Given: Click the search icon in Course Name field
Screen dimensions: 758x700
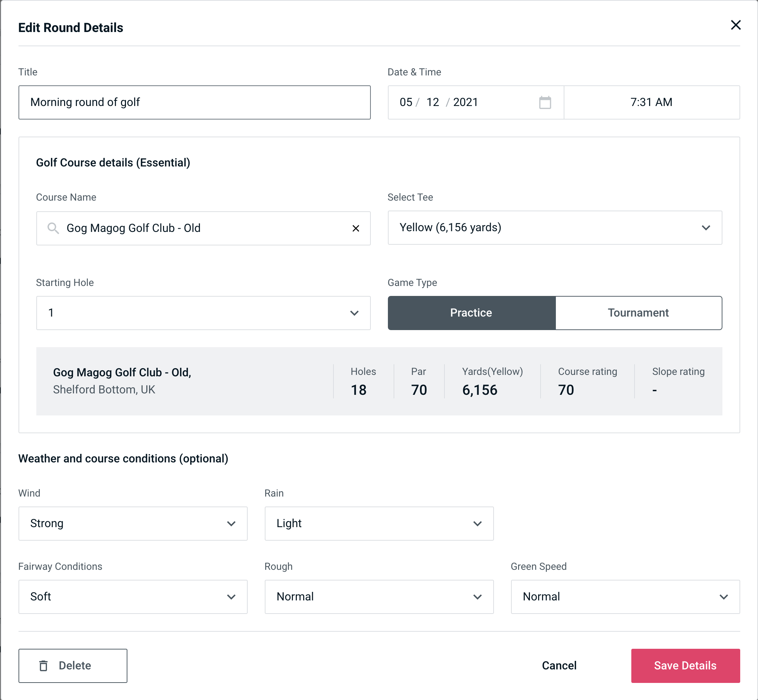Looking at the screenshot, I should pos(53,228).
